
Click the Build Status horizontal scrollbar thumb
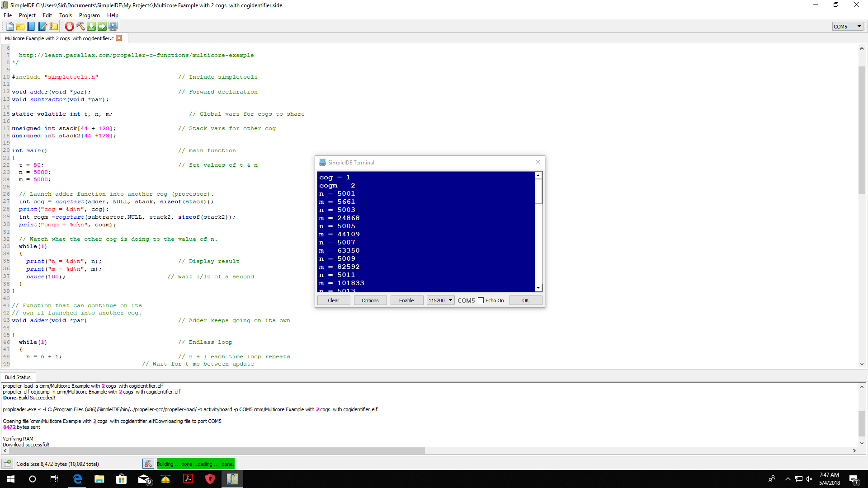217,450
